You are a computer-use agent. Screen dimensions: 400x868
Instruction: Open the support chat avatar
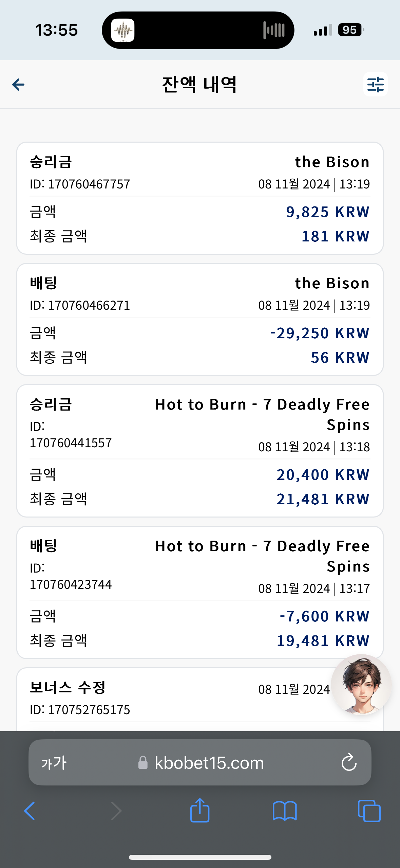361,685
